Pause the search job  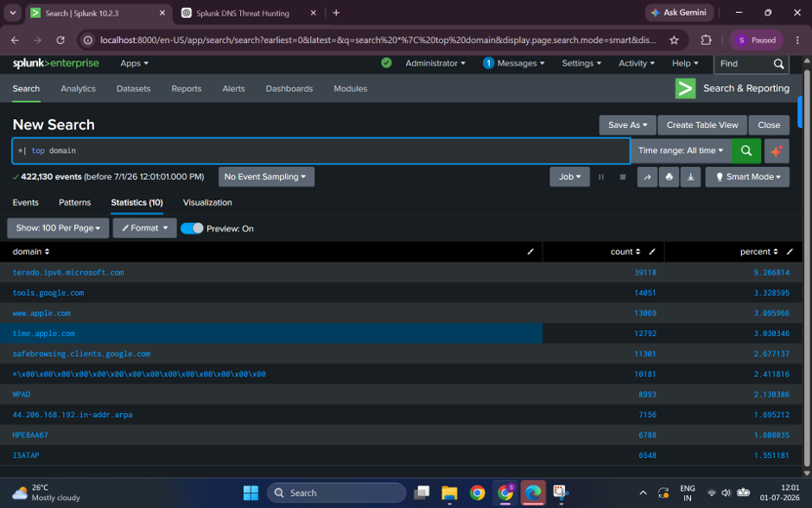600,177
